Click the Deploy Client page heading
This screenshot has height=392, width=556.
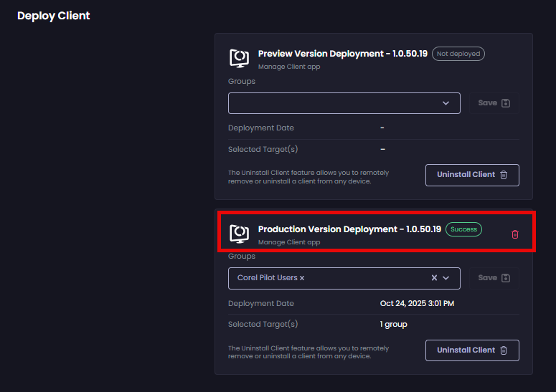pyautogui.click(x=54, y=16)
